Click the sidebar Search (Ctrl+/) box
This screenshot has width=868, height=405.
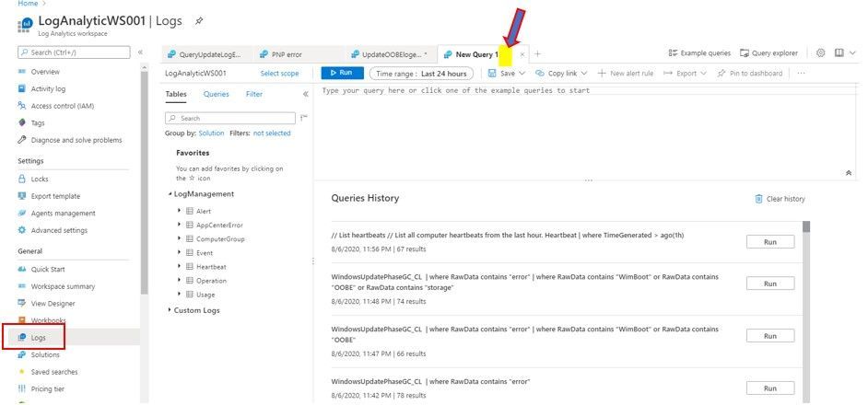pos(74,52)
